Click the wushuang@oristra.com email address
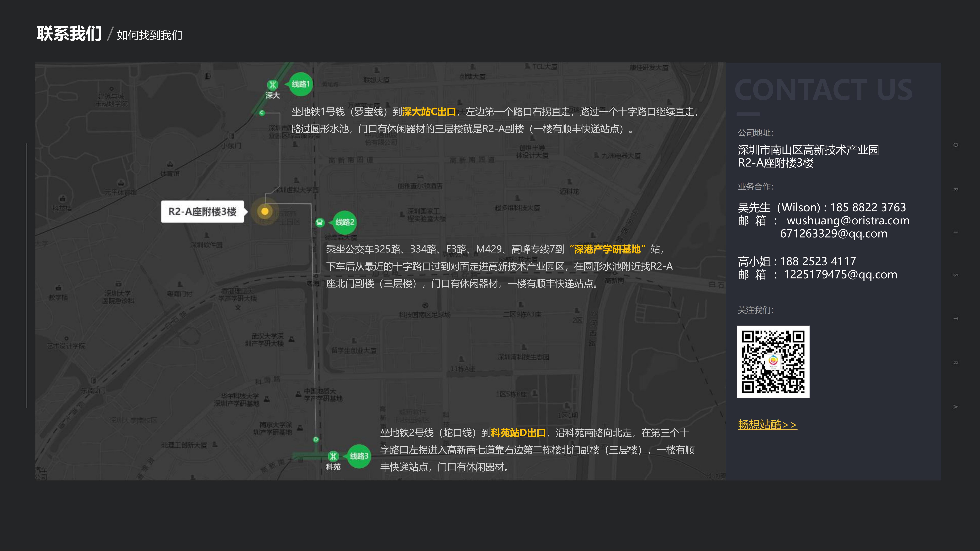 click(x=848, y=221)
